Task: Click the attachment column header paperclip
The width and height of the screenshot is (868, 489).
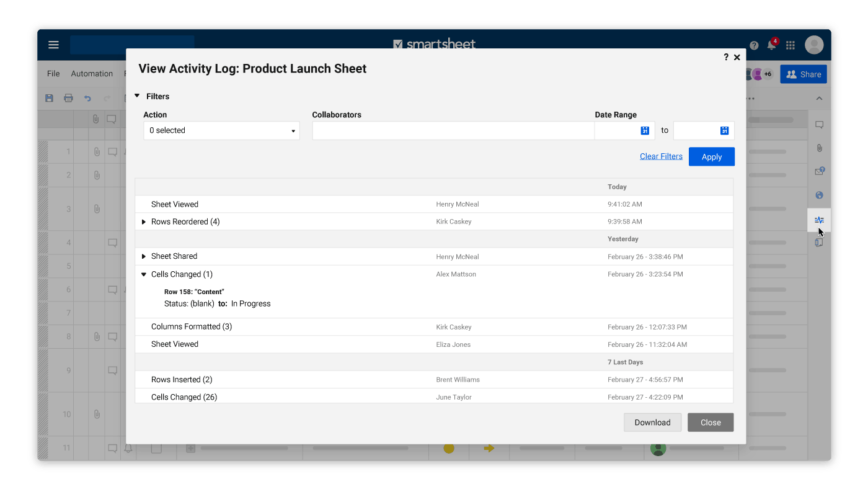Action: pos(96,119)
